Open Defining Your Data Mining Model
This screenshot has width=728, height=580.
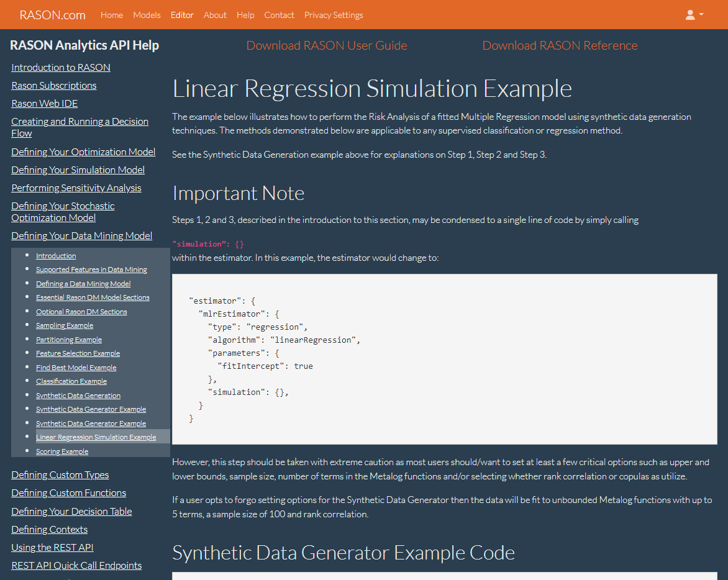coord(82,236)
